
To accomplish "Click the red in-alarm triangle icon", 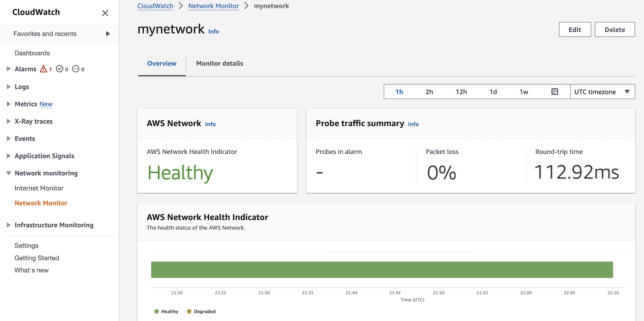I will click(x=43, y=69).
